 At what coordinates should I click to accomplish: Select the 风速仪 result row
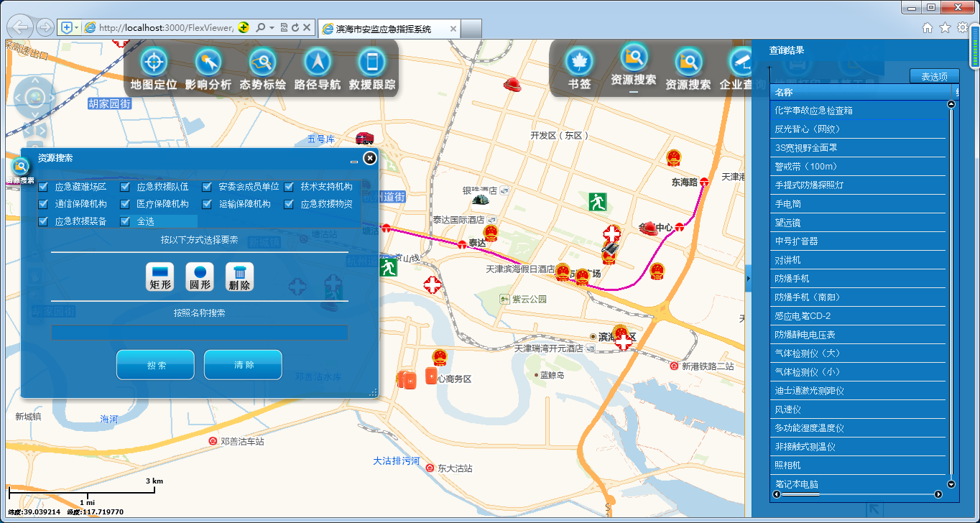(858, 409)
